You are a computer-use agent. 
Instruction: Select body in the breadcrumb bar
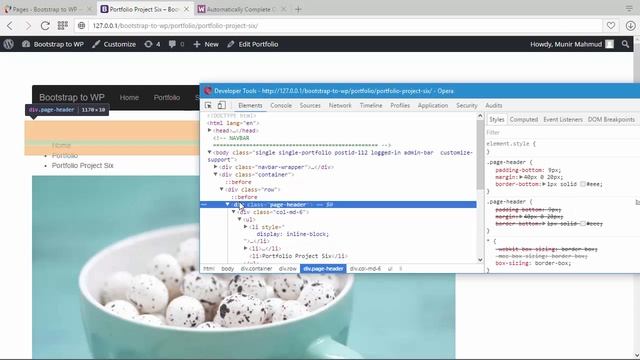(227, 269)
